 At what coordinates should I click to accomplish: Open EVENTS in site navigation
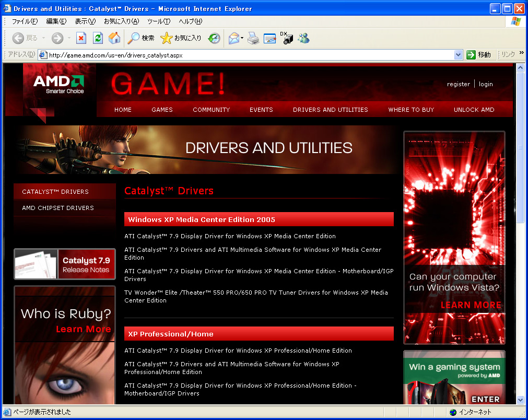click(261, 110)
